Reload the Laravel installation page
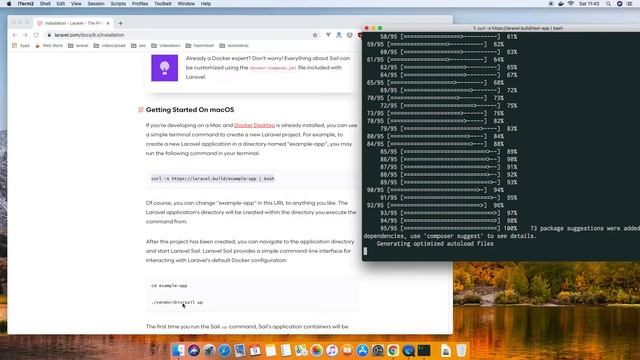This screenshot has width=640, height=360. (x=36, y=35)
